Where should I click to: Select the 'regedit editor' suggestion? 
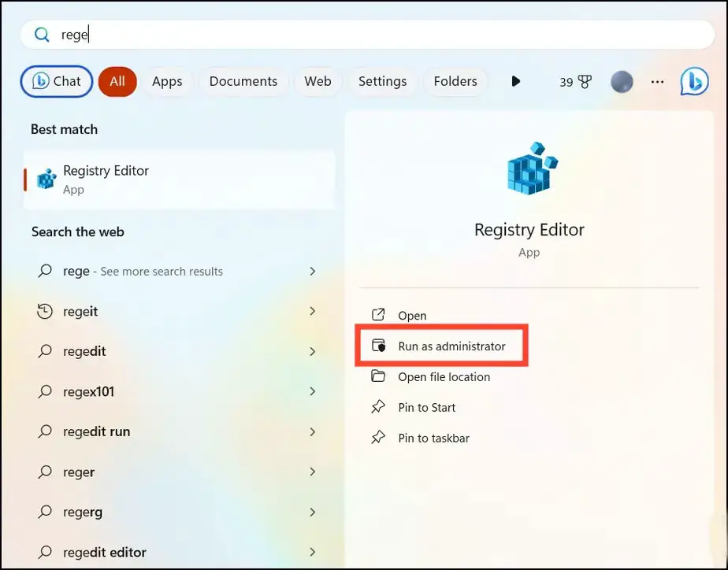105,553
